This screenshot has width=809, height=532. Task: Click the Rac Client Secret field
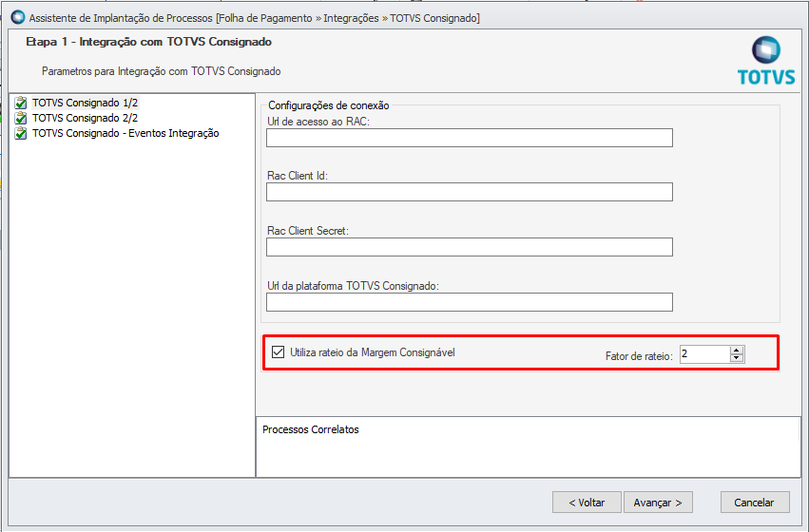coord(470,247)
